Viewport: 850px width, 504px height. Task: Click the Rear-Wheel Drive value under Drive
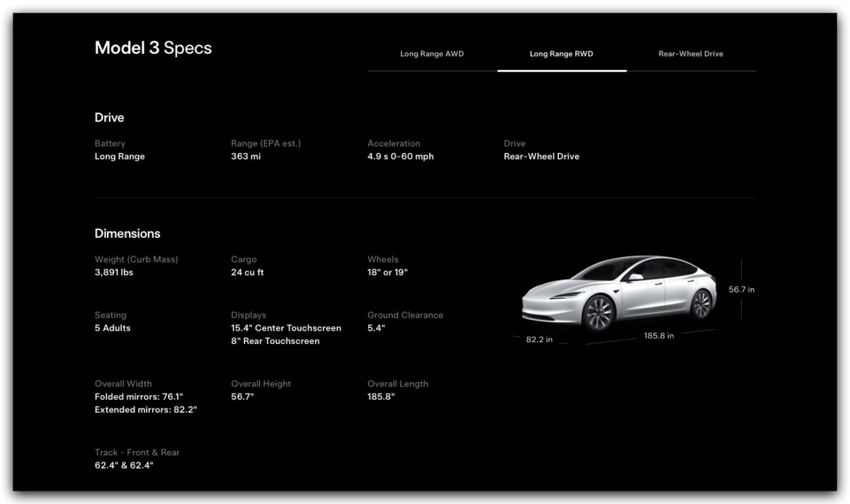(x=541, y=156)
